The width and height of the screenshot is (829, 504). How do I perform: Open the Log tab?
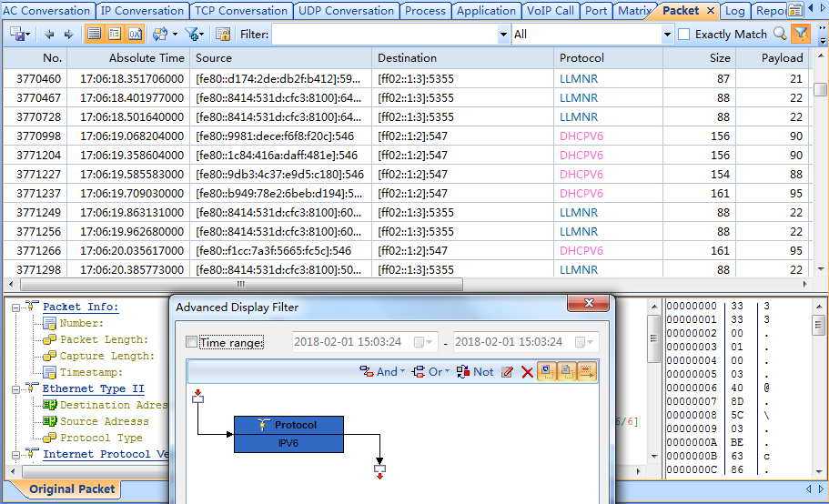tap(734, 11)
